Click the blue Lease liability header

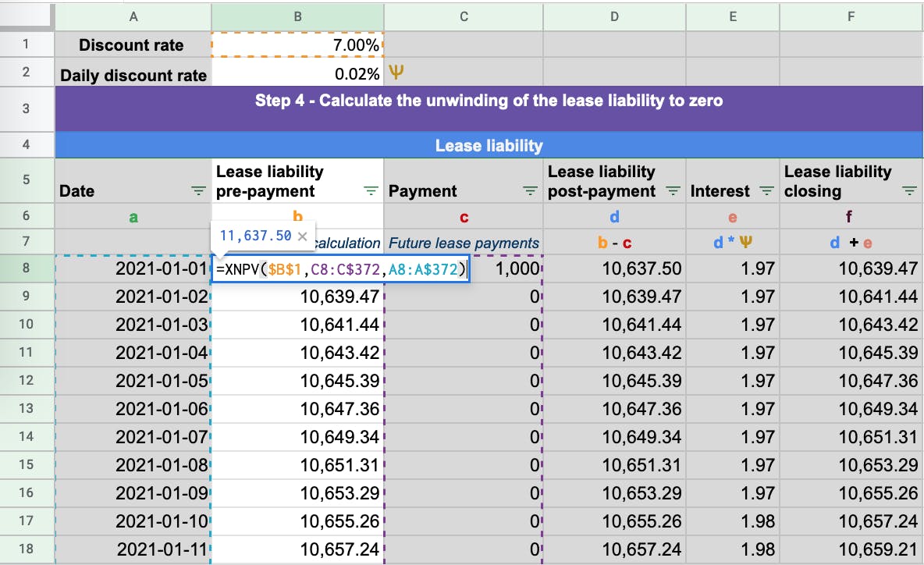point(489,145)
